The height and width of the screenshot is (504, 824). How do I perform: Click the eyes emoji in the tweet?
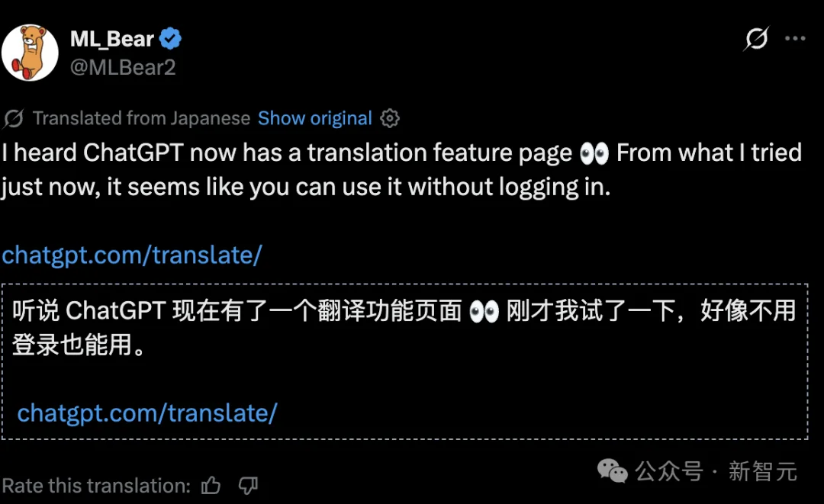(x=594, y=152)
